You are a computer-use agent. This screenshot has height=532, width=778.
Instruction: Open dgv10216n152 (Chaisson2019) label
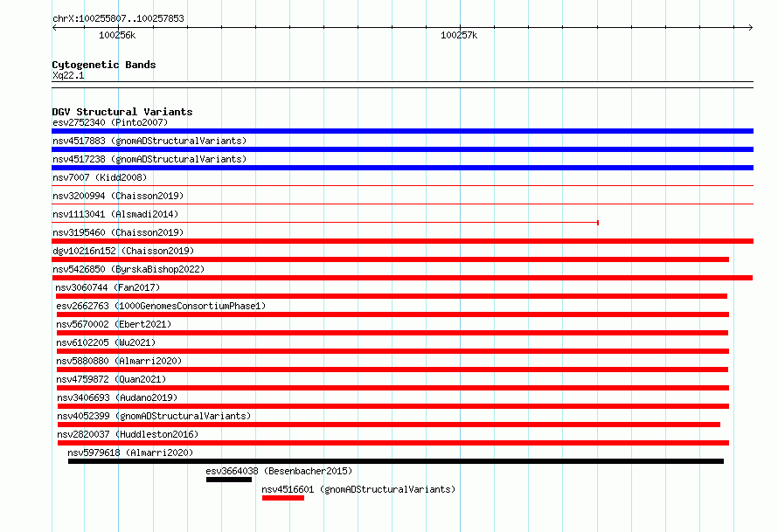[123, 251]
